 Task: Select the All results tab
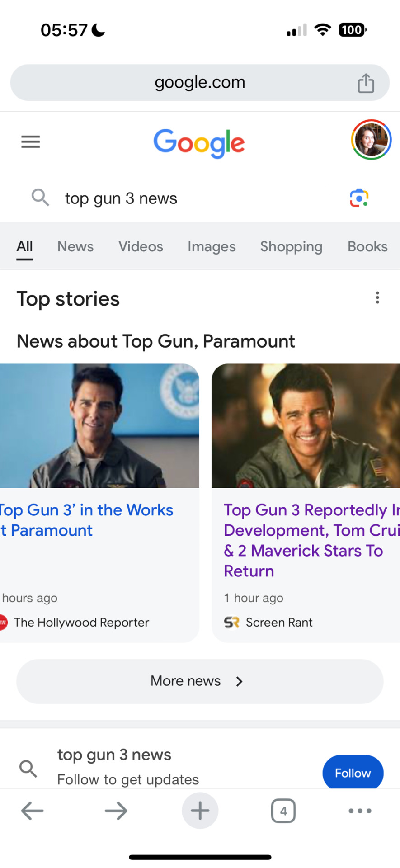24,246
